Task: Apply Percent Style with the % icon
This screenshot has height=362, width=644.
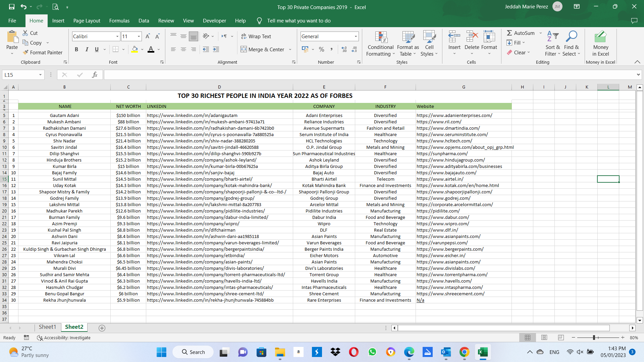Action: [x=321, y=49]
